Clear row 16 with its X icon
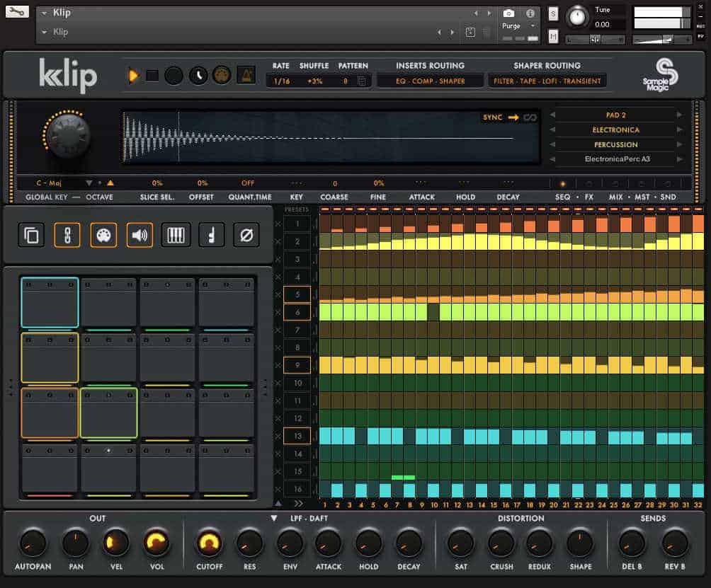The height and width of the screenshot is (588, 711). tap(278, 489)
